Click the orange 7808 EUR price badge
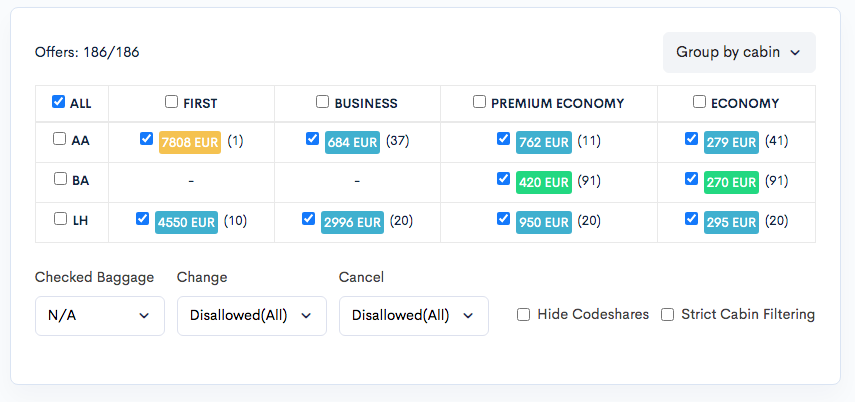 (x=190, y=142)
